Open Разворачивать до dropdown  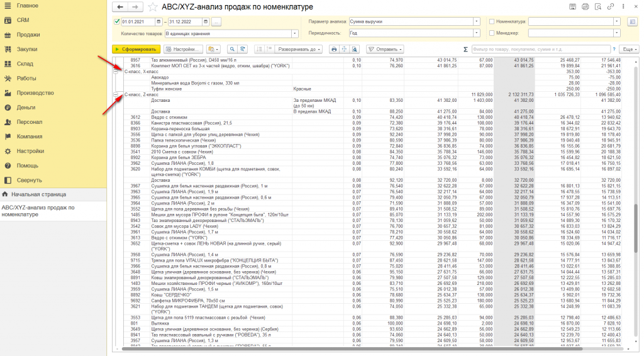(x=299, y=49)
